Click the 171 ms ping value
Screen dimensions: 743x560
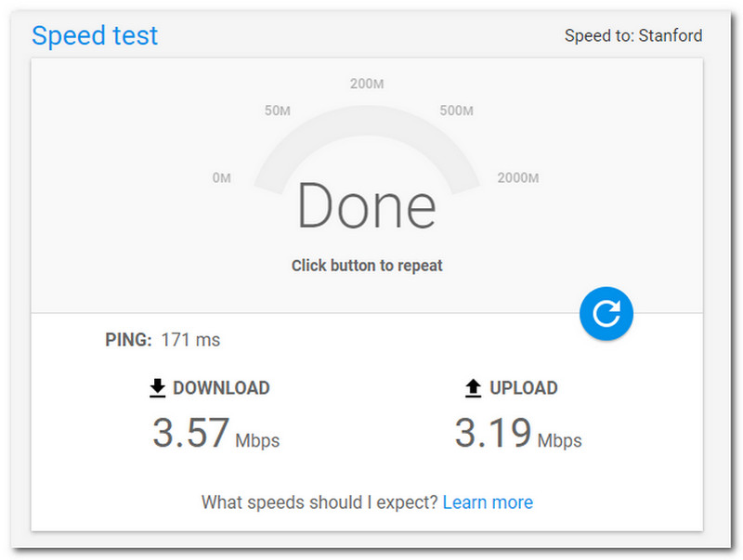point(190,340)
